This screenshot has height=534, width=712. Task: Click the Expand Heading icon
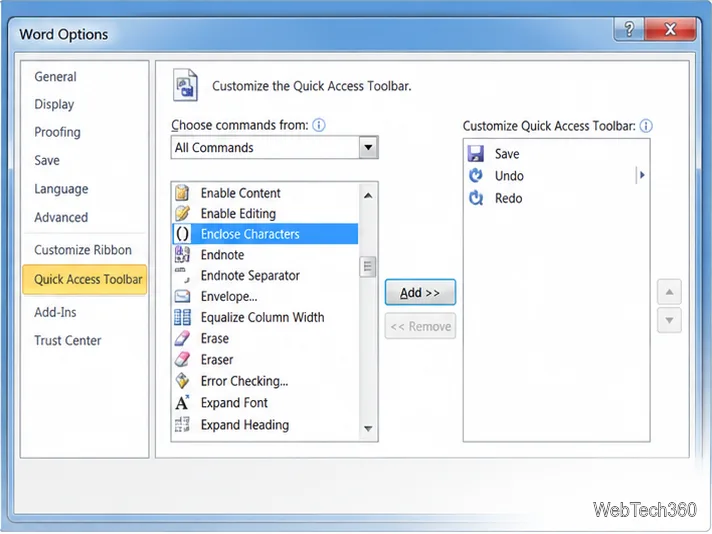(182, 424)
